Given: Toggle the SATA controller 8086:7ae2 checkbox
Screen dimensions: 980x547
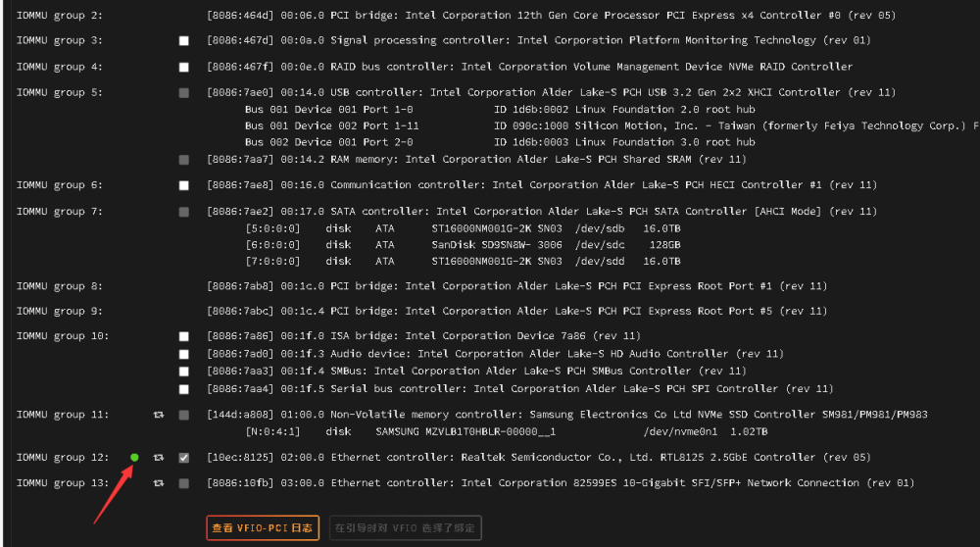Looking at the screenshot, I should [184, 212].
